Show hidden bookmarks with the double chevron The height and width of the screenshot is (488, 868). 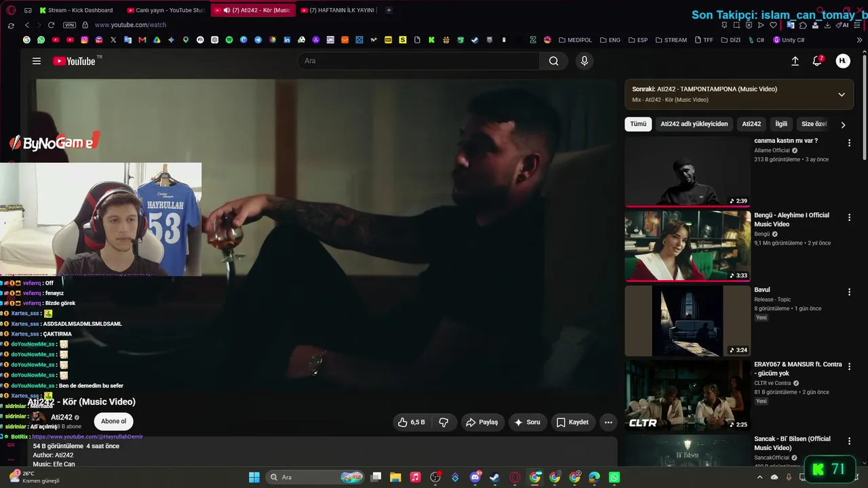point(859,40)
